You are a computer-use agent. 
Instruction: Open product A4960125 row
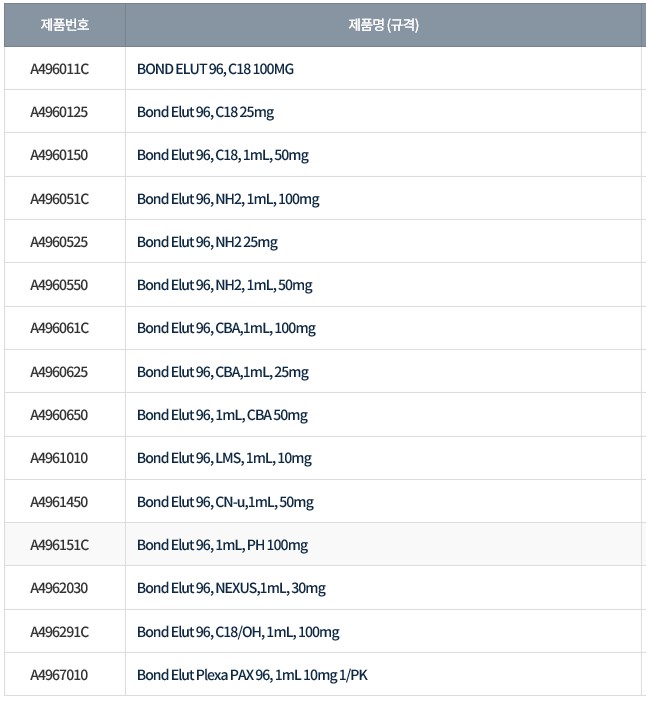[60, 112]
